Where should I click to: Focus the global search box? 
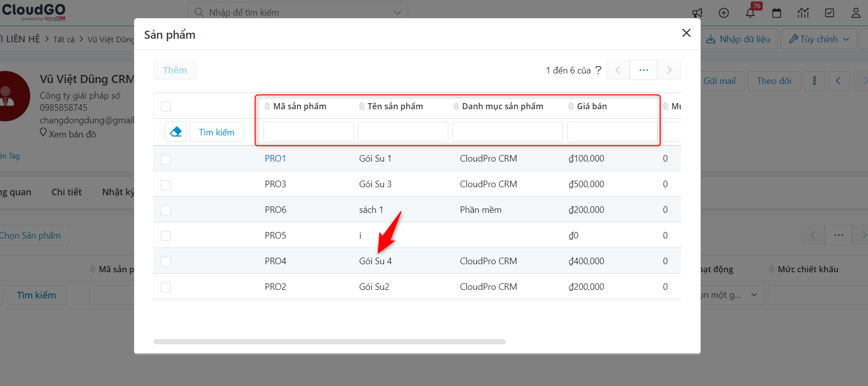coord(298,13)
